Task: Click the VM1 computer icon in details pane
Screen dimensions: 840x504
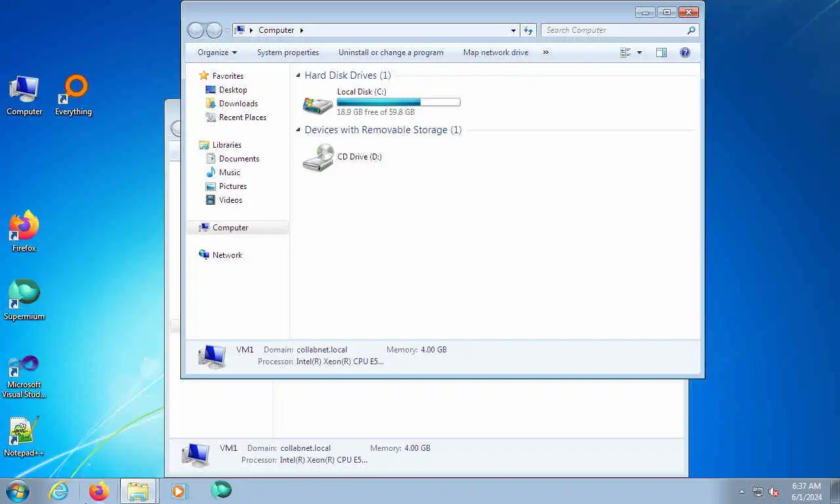Action: click(212, 356)
